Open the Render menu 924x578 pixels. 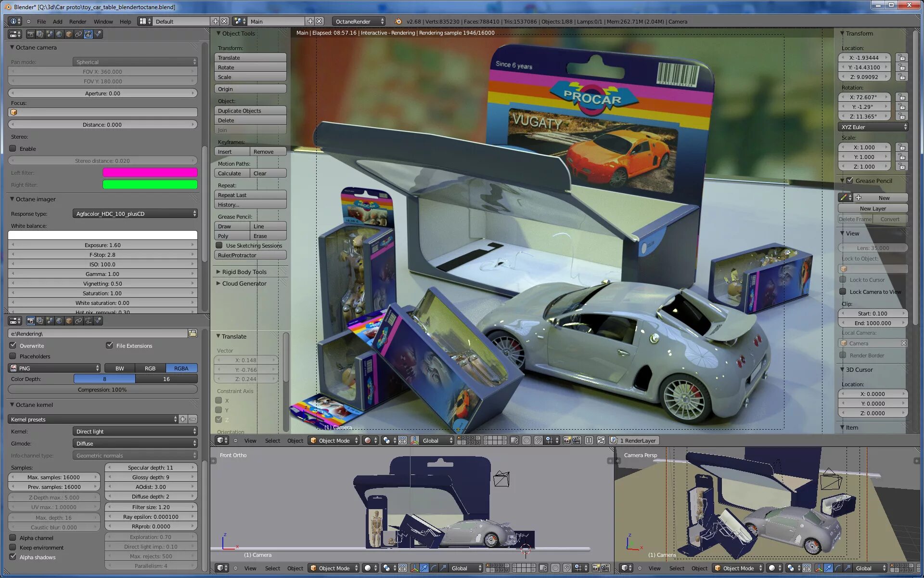[x=77, y=21]
